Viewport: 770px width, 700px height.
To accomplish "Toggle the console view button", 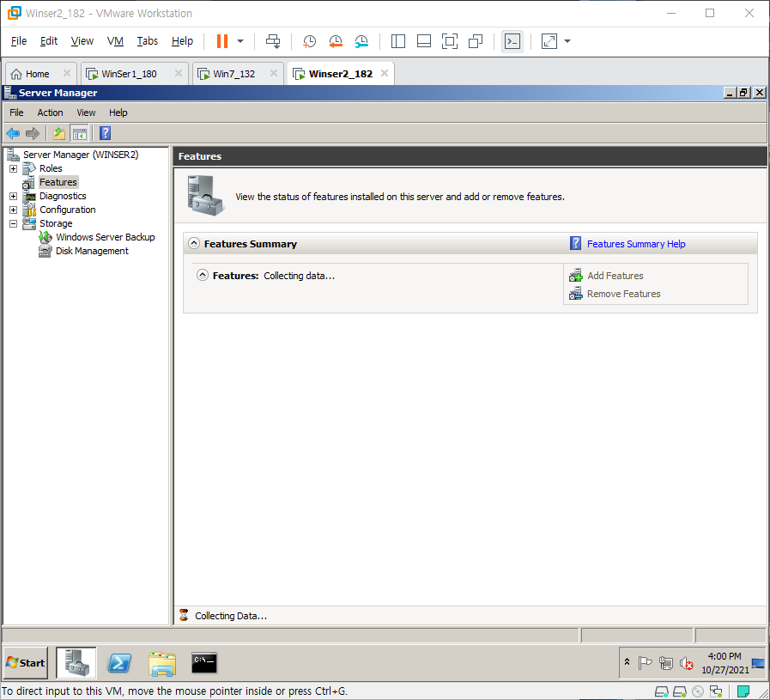I will click(512, 41).
